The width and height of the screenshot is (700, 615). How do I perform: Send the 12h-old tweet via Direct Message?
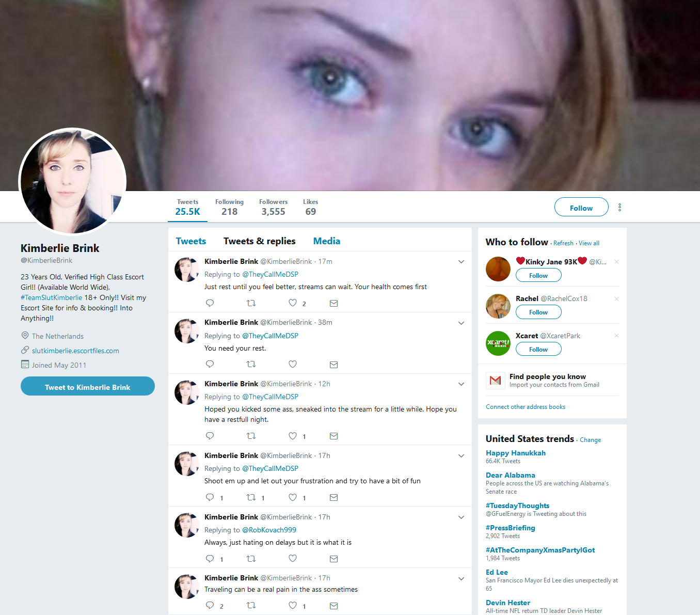(334, 436)
